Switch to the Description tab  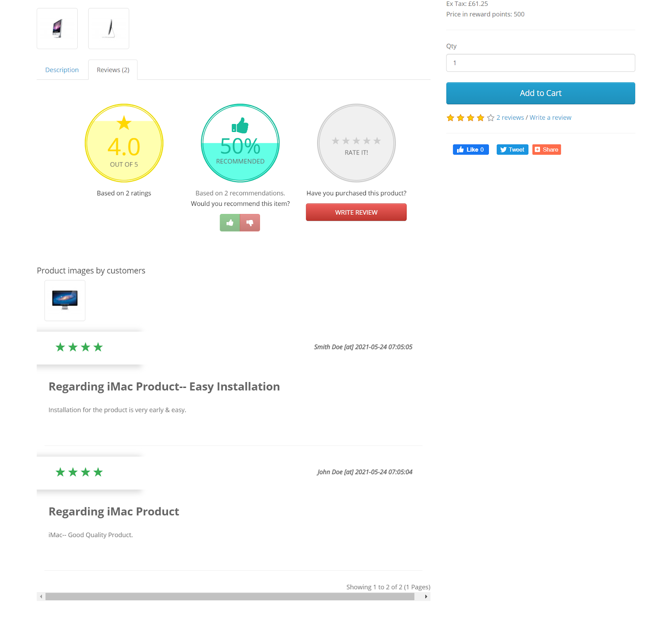point(62,70)
